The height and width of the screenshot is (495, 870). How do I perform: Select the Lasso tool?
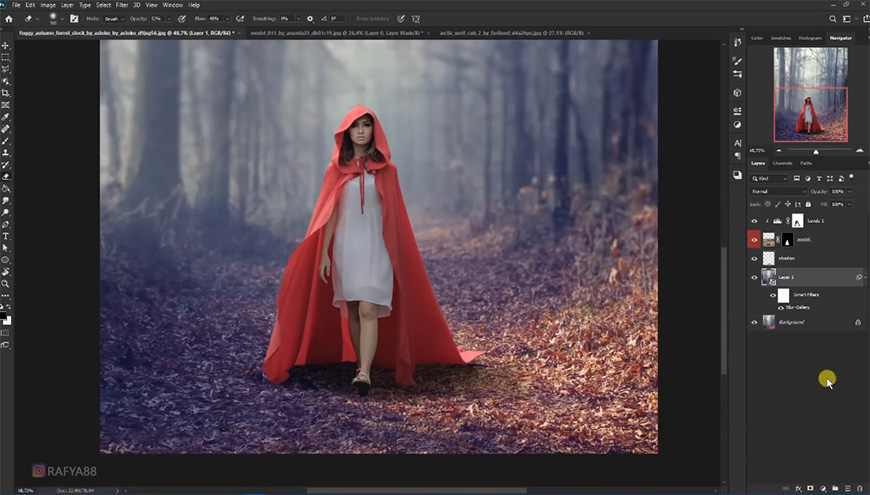tap(6, 69)
